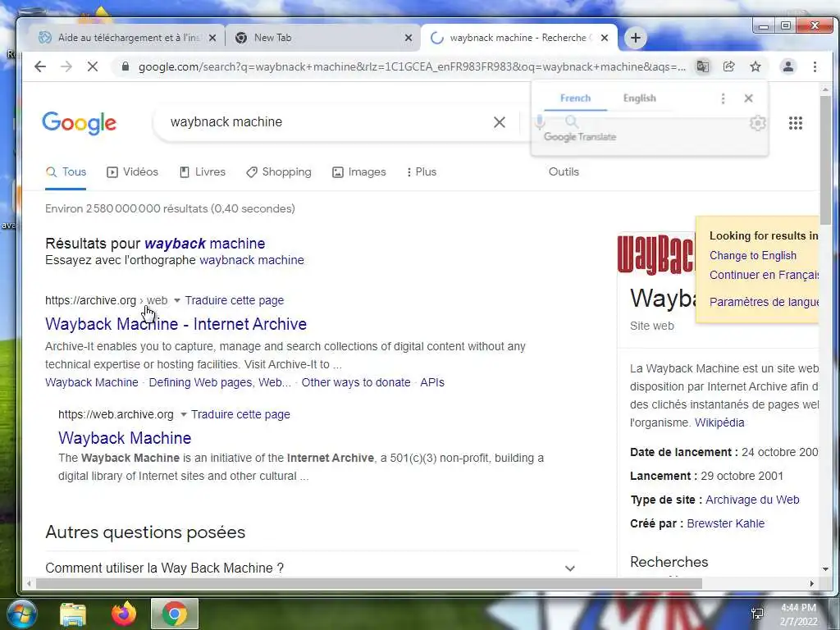The width and height of the screenshot is (840, 630).
Task: Open the Shopping results tab
Action: click(x=279, y=172)
